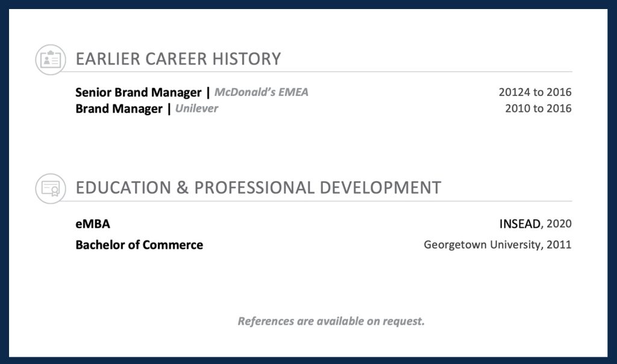Viewport: 617px width, 364px height.
Task: Click the year 2011 after Georgetown University
Action: (559, 245)
